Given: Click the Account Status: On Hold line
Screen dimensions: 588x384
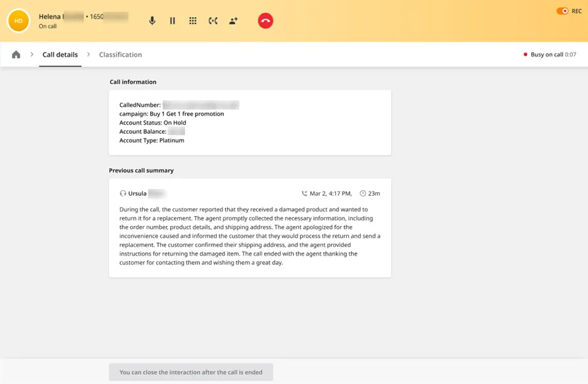Looking at the screenshot, I should pos(153,123).
